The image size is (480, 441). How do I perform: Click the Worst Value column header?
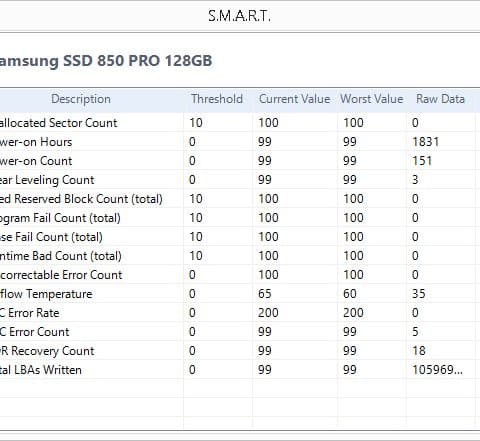372,99
